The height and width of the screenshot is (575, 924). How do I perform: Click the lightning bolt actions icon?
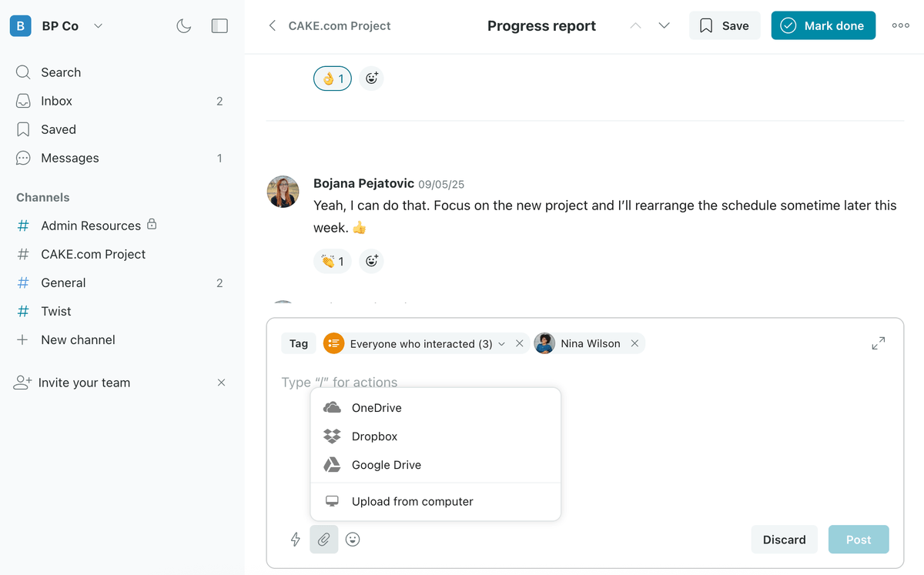[296, 540]
